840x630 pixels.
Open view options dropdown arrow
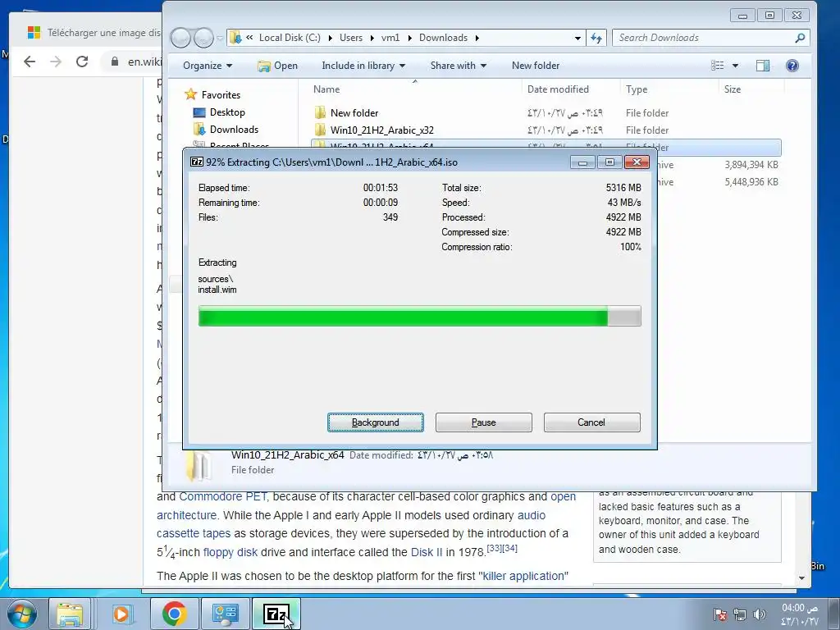735,66
